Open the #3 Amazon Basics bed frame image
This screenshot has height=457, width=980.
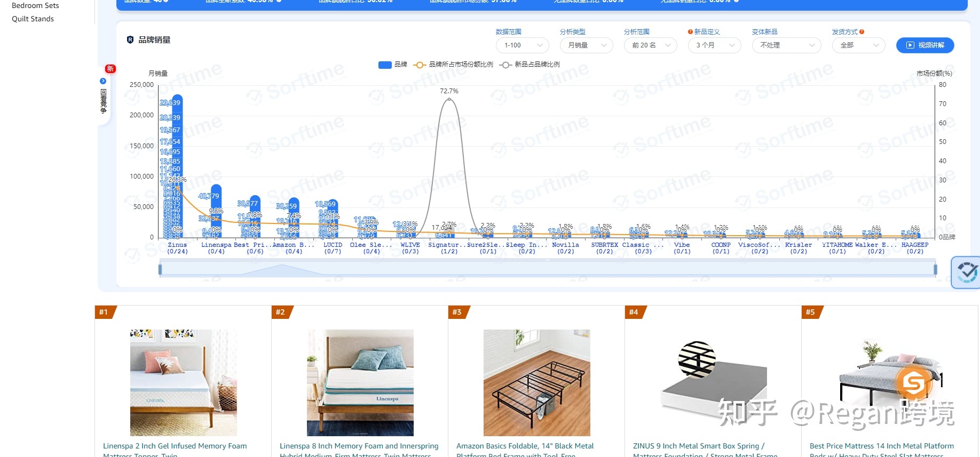point(537,382)
